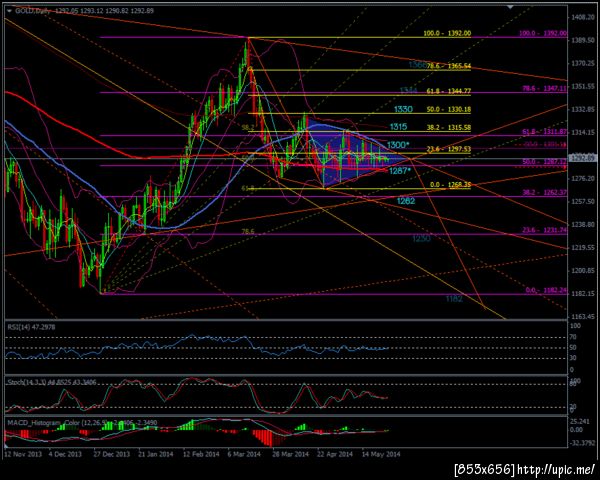Click the 12 Nov 2013 date label
Image resolution: width=600 pixels, height=480 pixels.
23,454
